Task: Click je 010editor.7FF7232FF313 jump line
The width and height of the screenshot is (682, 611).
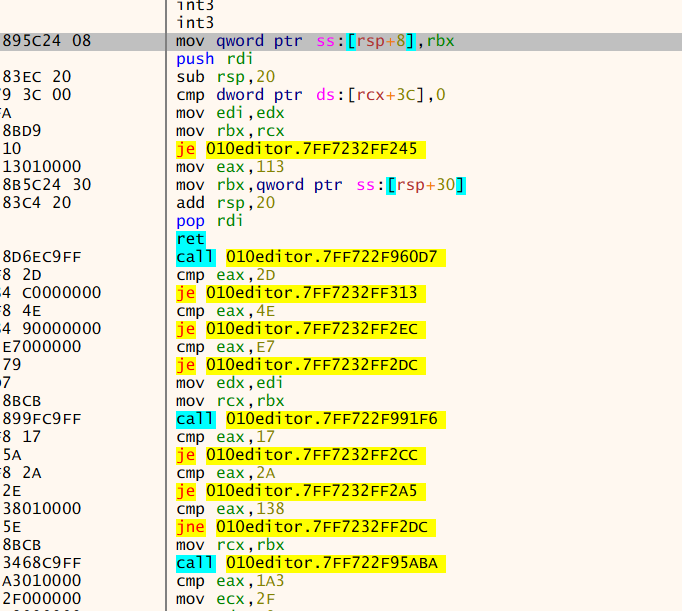Action: (301, 293)
